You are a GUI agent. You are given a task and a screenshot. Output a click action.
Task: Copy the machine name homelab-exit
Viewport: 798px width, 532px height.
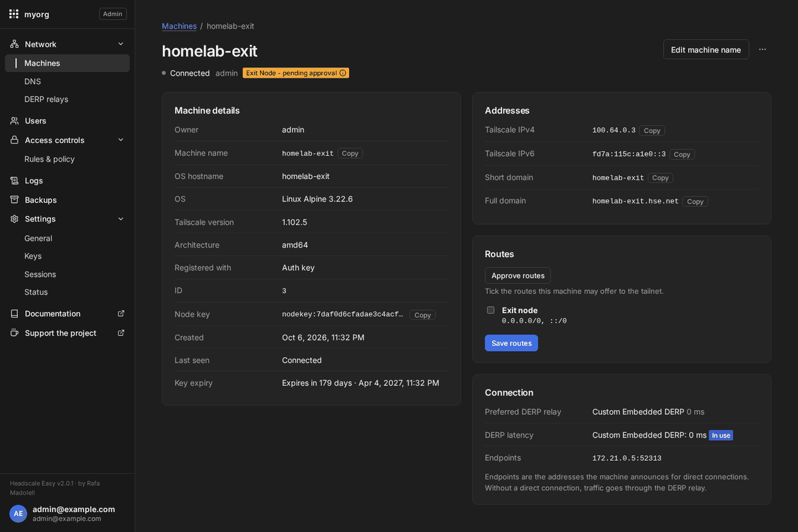coord(350,154)
